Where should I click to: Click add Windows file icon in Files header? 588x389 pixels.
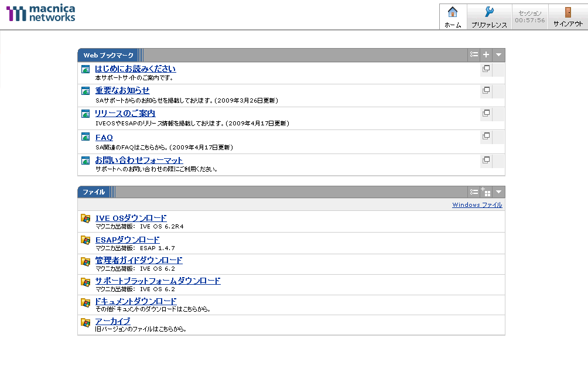pos(486,192)
